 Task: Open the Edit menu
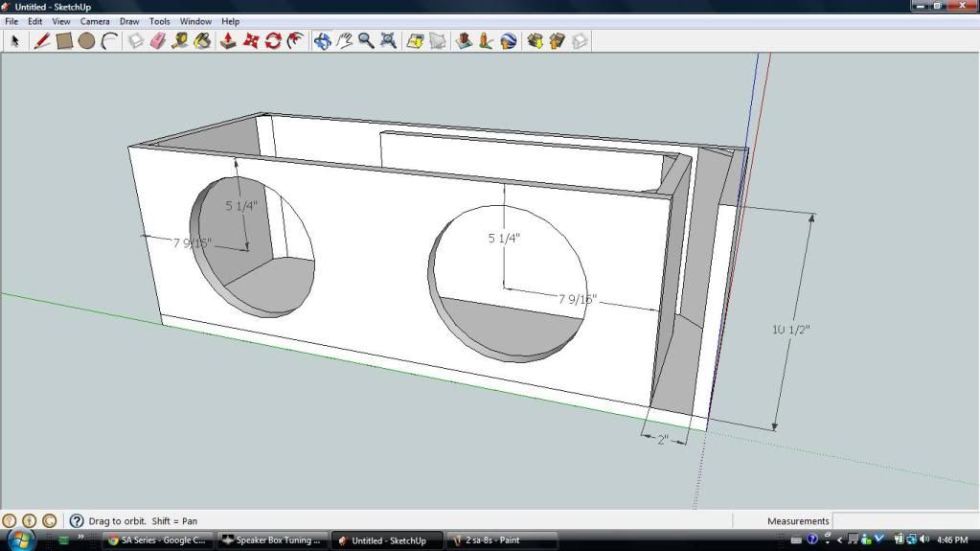35,21
